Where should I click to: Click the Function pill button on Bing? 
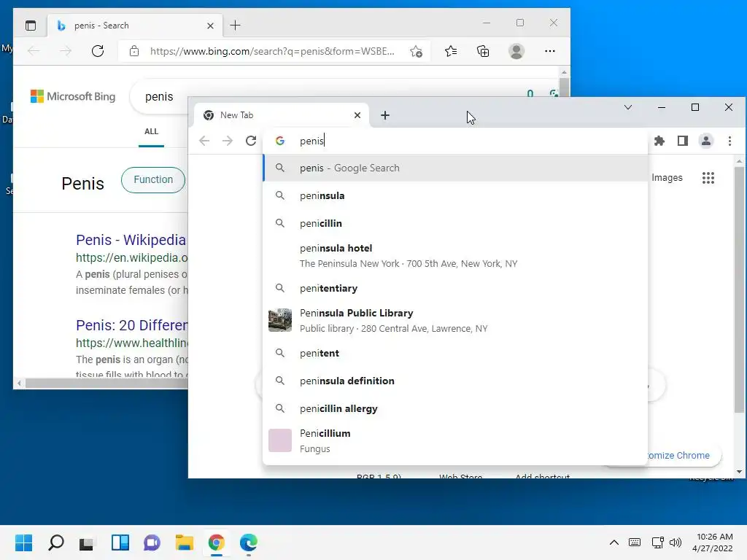pyautogui.click(x=153, y=179)
